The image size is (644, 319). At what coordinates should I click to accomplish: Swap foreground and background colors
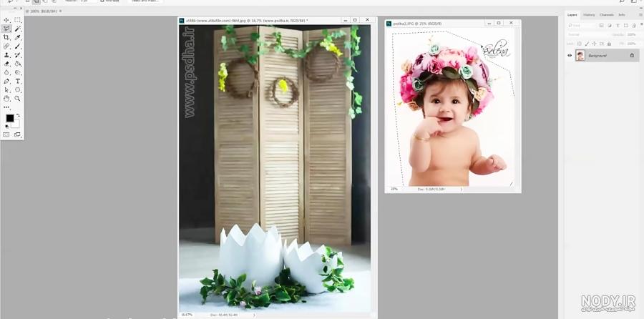click(x=17, y=116)
